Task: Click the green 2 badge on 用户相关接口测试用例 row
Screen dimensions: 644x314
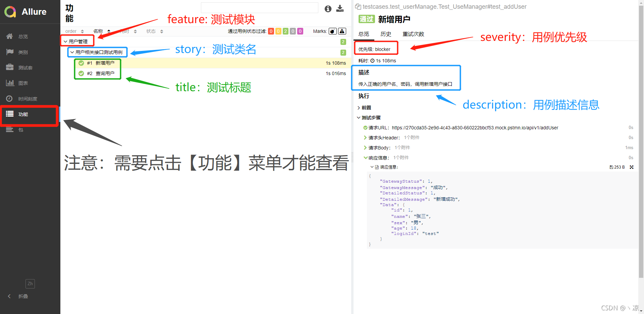Action: coord(343,53)
